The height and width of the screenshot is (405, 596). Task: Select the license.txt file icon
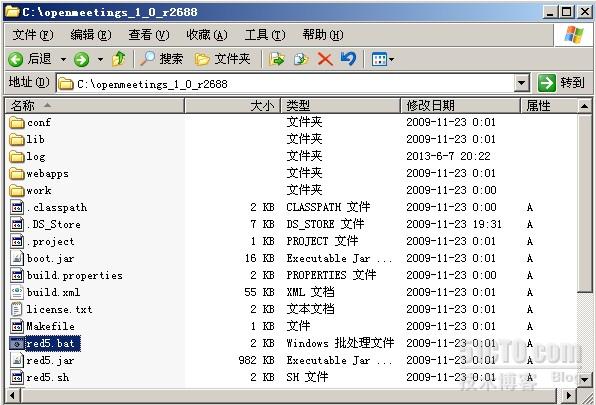[x=17, y=309]
